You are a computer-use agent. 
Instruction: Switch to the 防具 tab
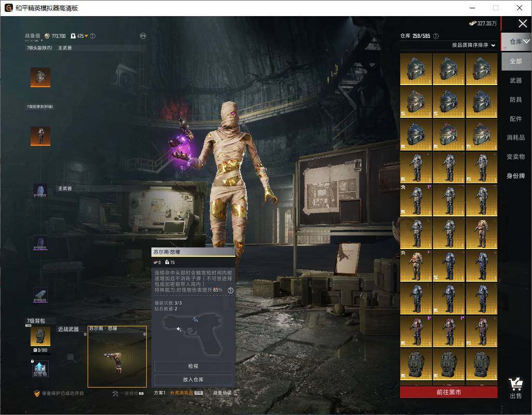coord(516,100)
